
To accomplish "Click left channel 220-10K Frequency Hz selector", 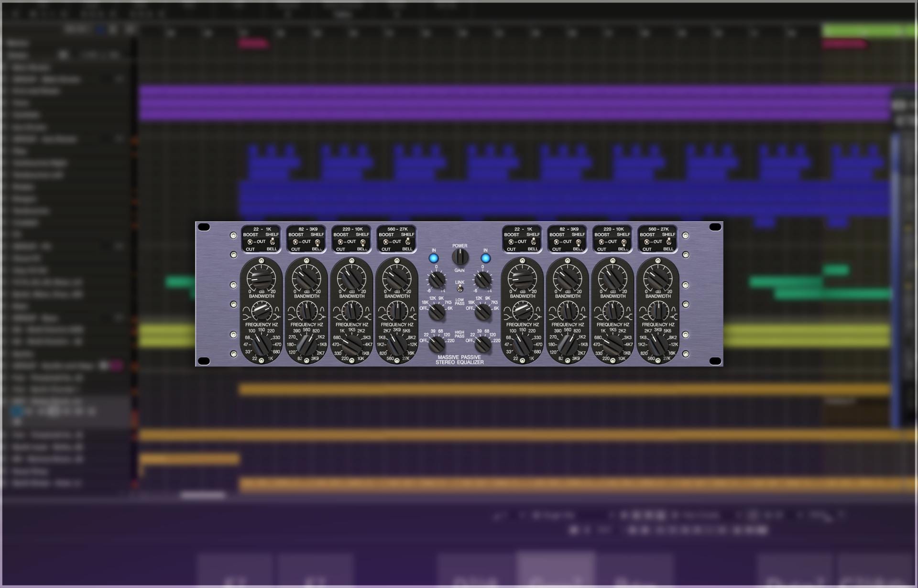I will click(x=352, y=344).
